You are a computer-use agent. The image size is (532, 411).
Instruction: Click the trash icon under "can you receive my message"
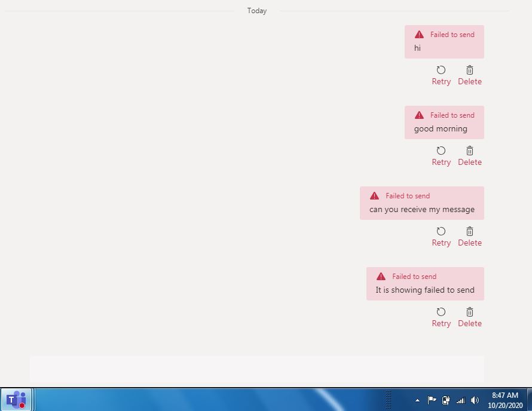click(x=470, y=231)
